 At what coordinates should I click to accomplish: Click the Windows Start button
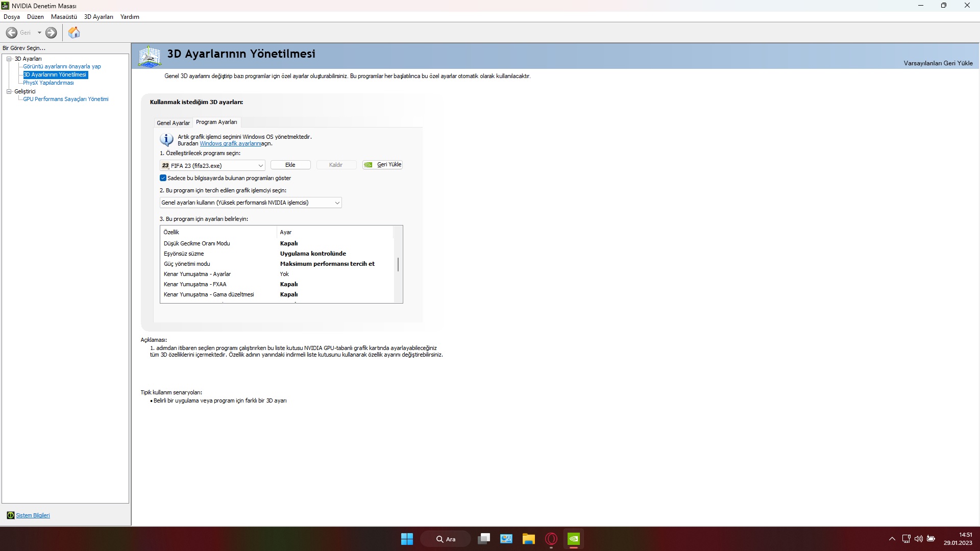pyautogui.click(x=407, y=539)
